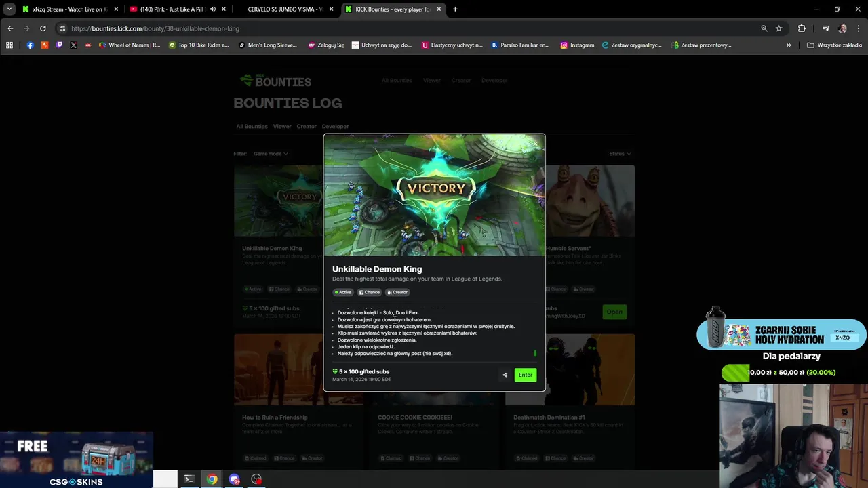
Task: Open the X (Twitter) bookmark icon
Action: [x=73, y=45]
